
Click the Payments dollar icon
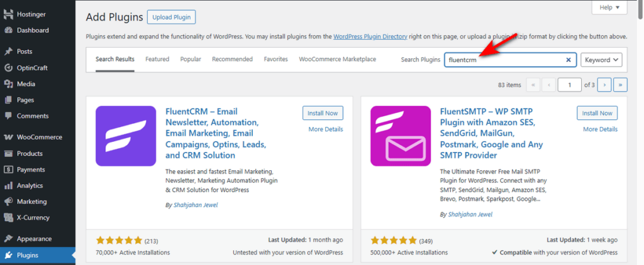(8, 170)
